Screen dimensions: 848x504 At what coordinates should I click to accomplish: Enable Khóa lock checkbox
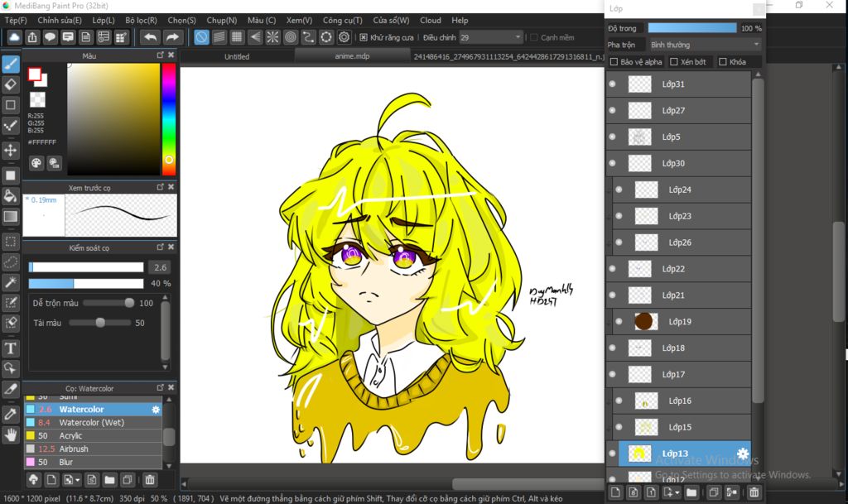(722, 61)
